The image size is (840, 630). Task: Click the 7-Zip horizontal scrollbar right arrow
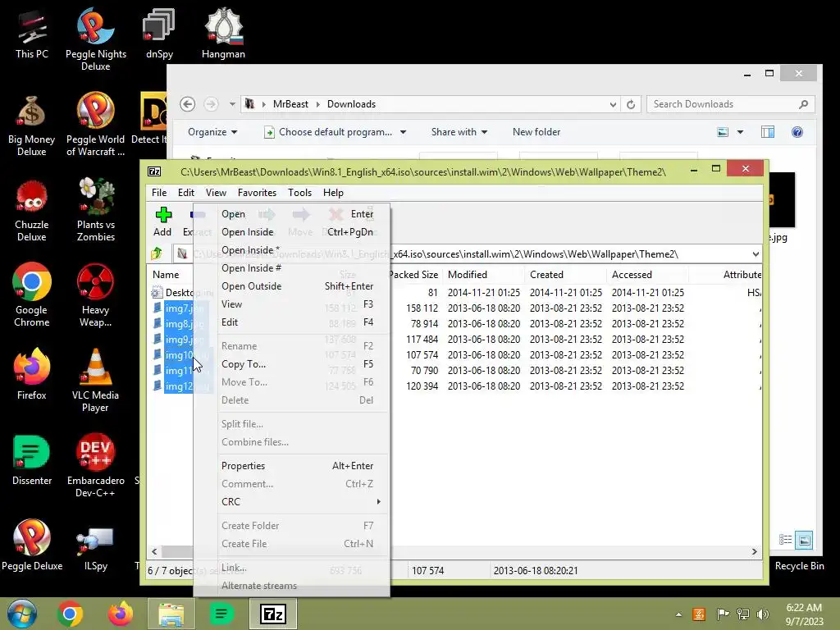pos(755,551)
